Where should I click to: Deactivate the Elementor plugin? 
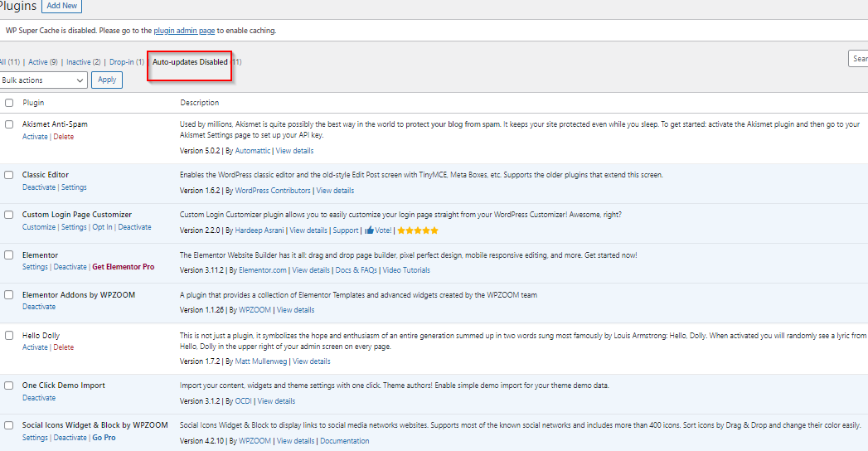coord(70,267)
